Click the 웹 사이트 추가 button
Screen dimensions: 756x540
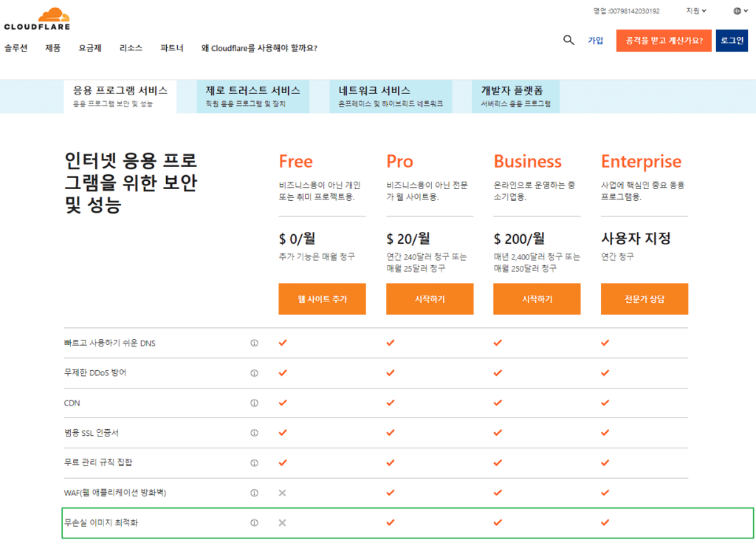(x=322, y=298)
